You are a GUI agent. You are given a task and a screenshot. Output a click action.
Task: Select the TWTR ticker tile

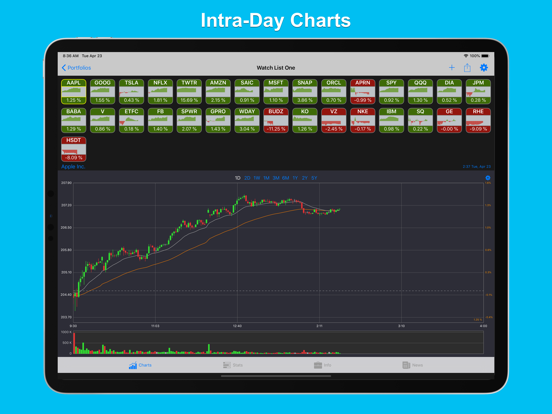[189, 92]
